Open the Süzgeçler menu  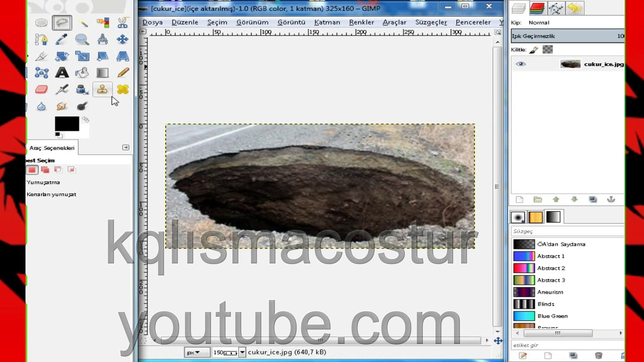click(431, 22)
